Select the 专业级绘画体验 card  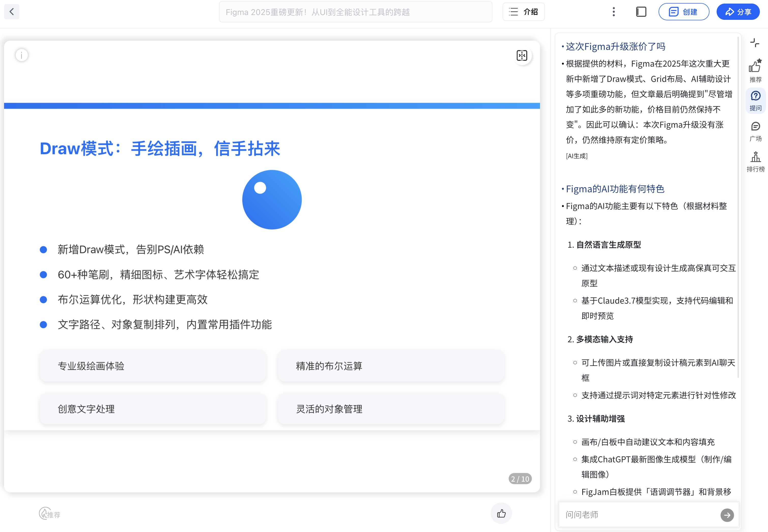(x=153, y=366)
